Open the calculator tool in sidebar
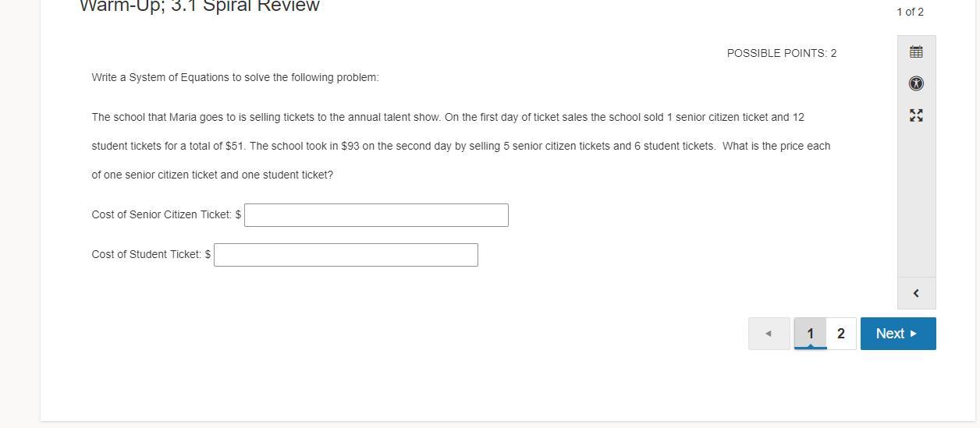This screenshot has height=428, width=980. (x=916, y=52)
